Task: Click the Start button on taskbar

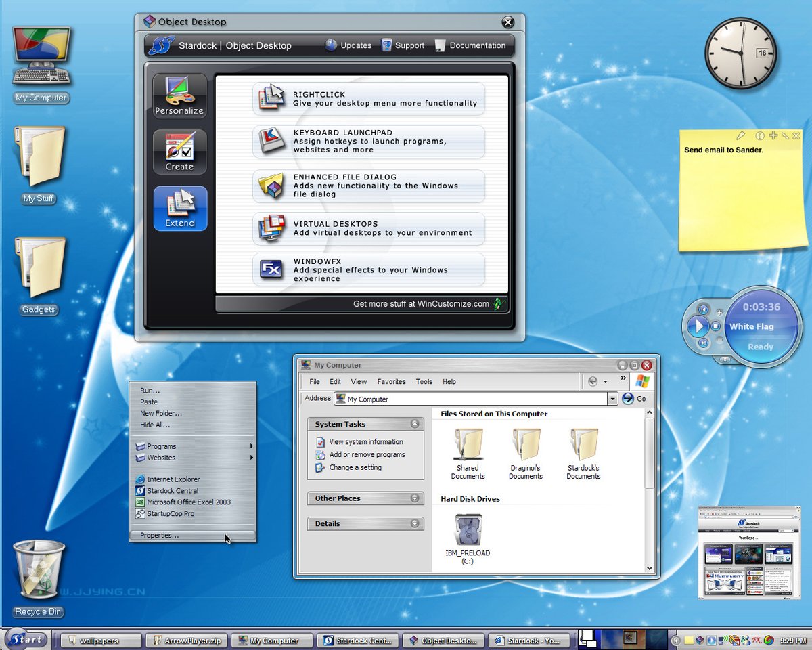Action: point(26,639)
